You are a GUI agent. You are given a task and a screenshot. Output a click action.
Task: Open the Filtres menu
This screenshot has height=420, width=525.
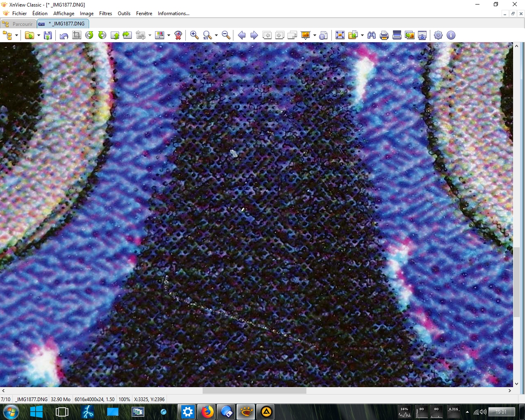click(x=105, y=14)
